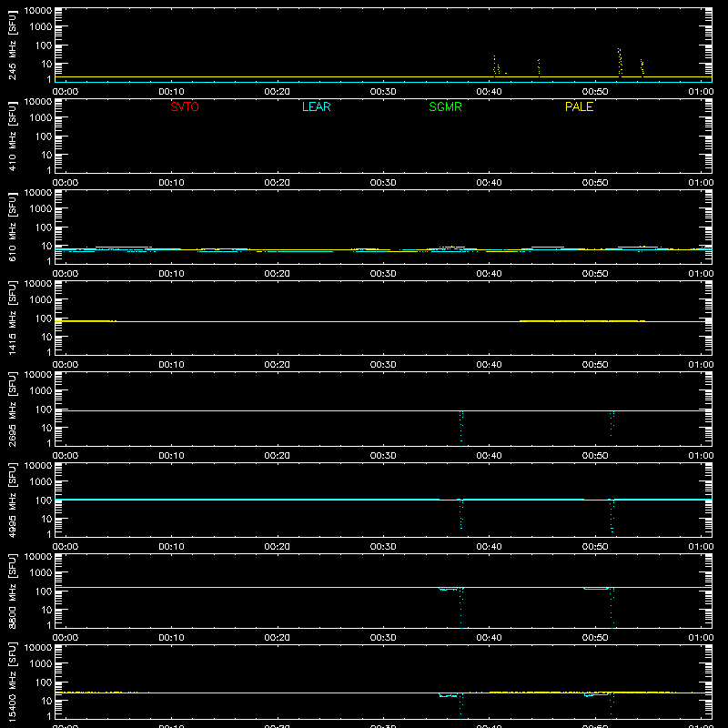This screenshot has height=728, width=728.
Task: Click 00:20 tick label below 2695 MHz panel
Action: tap(278, 456)
